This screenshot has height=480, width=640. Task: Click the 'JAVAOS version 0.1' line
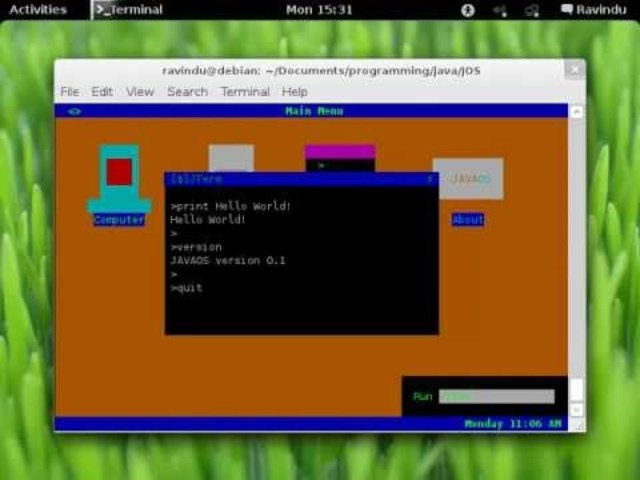click(228, 260)
